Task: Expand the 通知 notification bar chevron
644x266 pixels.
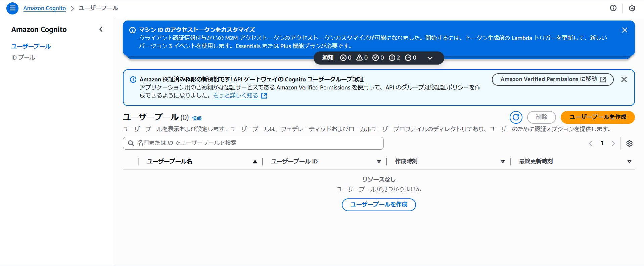Action: [430, 58]
